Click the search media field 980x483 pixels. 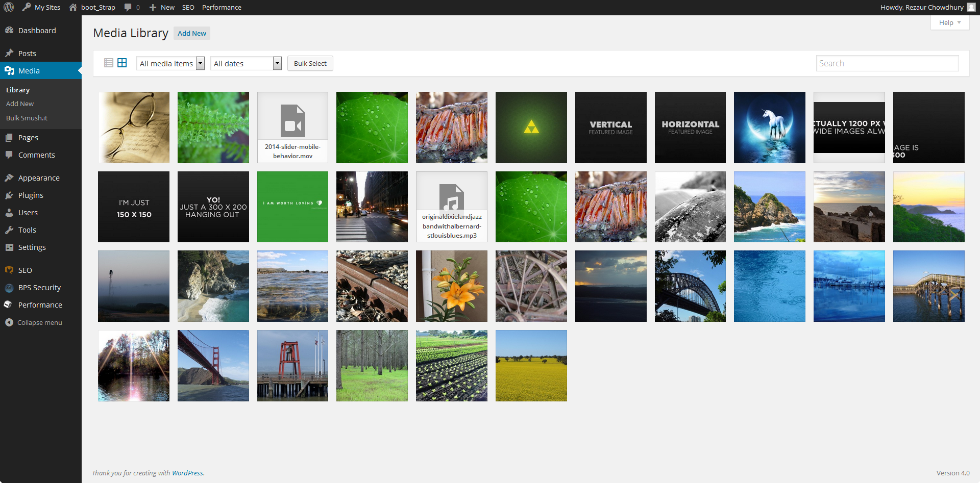(x=887, y=63)
